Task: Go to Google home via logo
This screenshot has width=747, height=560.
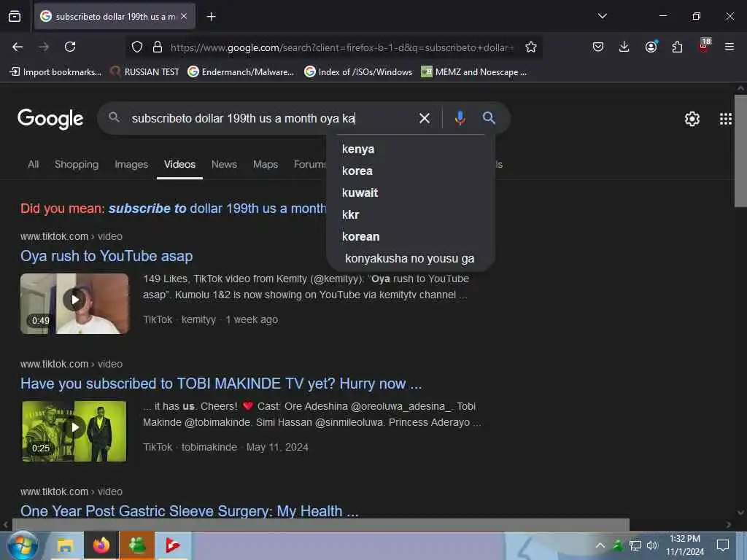Action: point(50,119)
